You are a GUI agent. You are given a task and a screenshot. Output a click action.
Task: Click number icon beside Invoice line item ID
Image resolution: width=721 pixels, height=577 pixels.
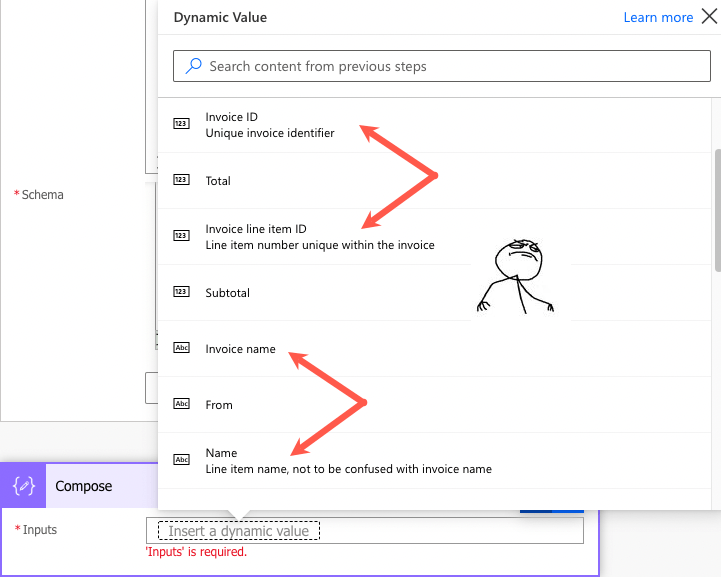tap(181, 236)
